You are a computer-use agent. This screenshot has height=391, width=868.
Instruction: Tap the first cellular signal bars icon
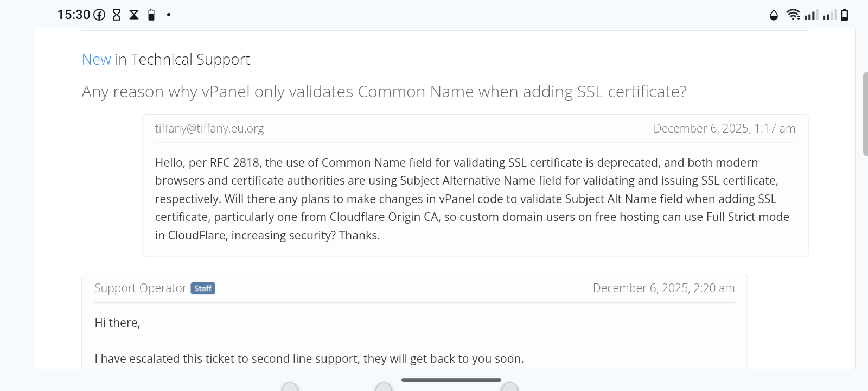pyautogui.click(x=811, y=15)
